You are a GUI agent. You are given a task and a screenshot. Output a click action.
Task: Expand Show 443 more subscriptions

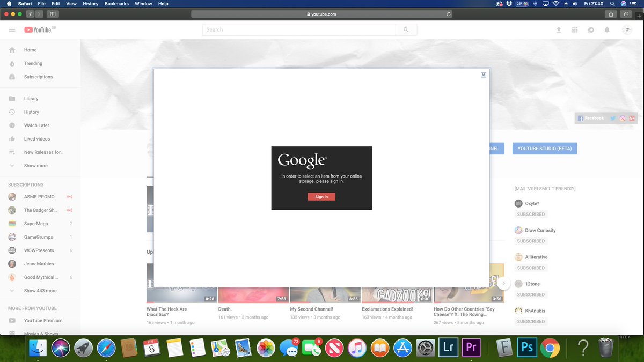40,291
